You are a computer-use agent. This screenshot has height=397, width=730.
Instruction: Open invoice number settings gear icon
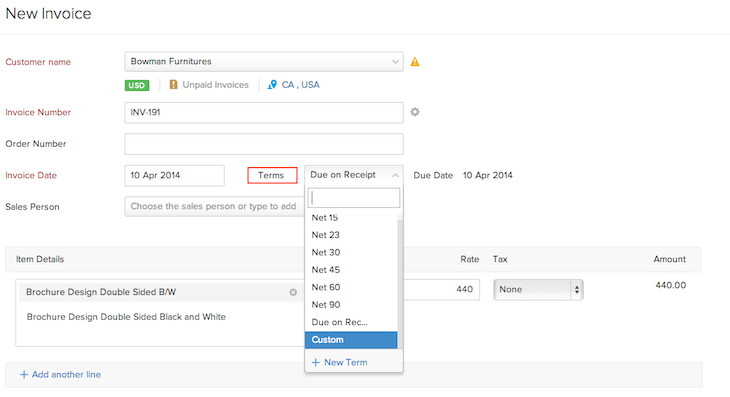point(415,112)
